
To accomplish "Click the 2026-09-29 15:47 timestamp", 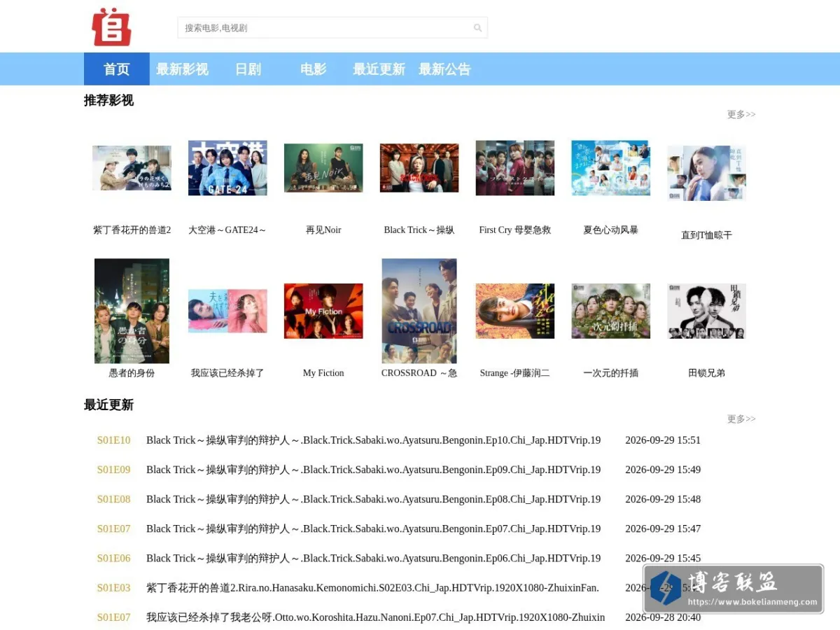I will (663, 528).
